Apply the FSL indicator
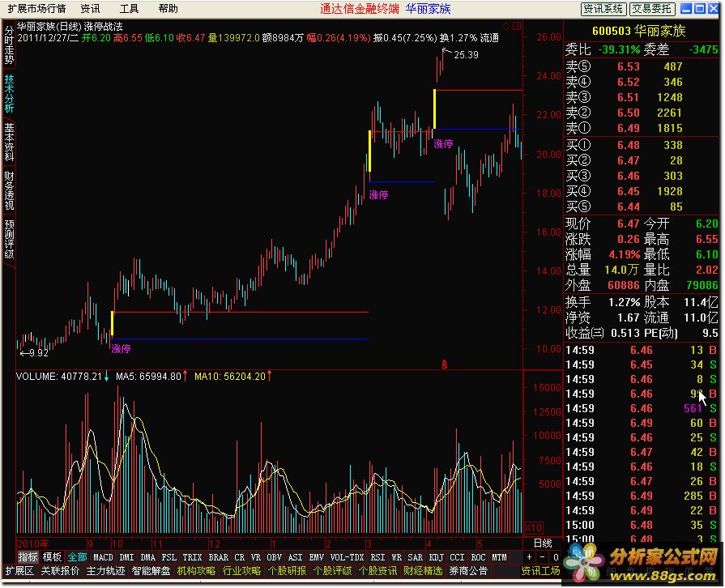 click(x=168, y=557)
